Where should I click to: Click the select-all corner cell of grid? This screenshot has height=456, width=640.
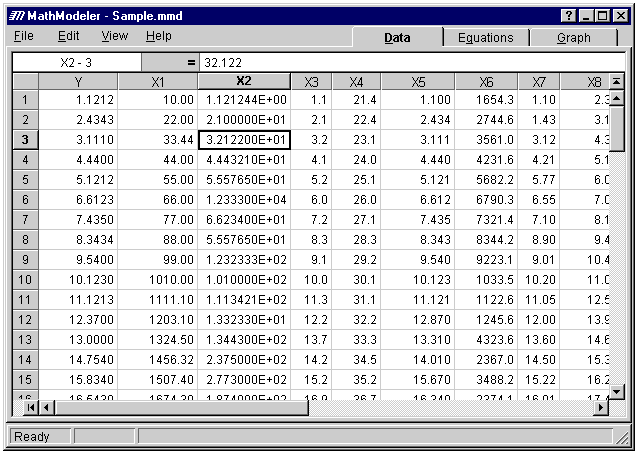[x=25, y=82]
